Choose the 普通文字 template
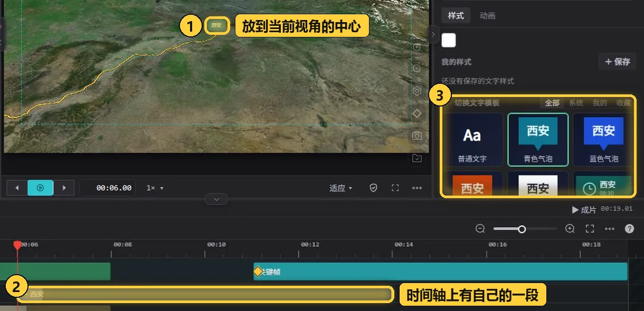 tap(472, 140)
